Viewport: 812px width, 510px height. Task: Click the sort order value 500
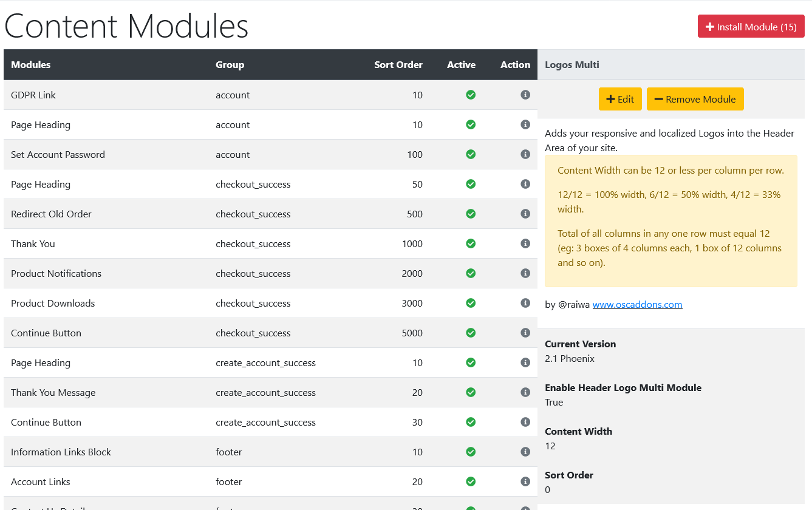[415, 214]
